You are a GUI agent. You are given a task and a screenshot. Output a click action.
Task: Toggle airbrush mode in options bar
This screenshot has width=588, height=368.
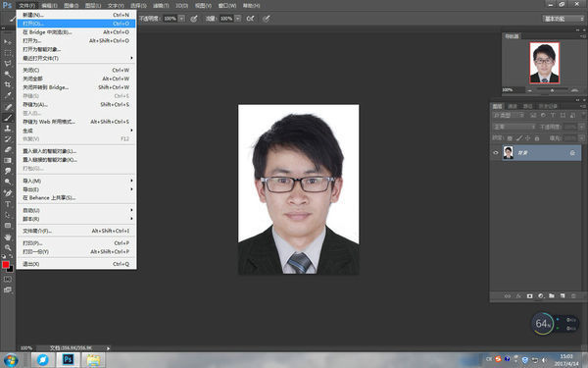(x=250, y=19)
